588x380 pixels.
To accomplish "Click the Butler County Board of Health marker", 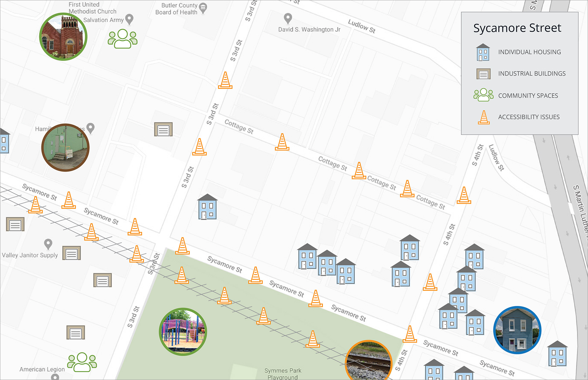I will coord(203,9).
